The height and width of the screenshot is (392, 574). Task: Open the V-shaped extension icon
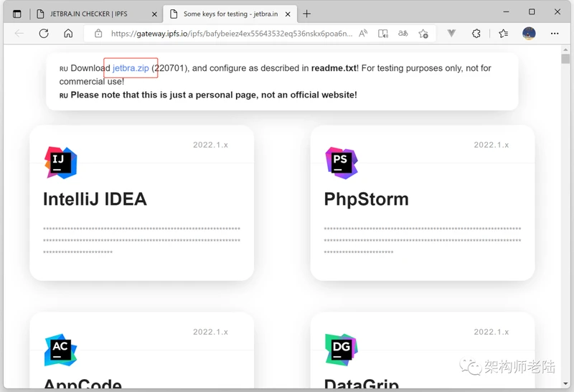(x=451, y=34)
